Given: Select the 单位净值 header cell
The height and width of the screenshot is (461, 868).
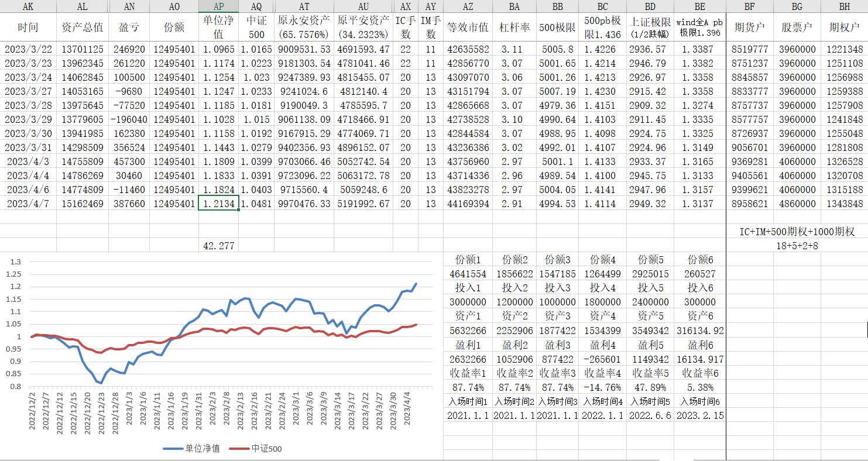Looking at the screenshot, I should point(218,27).
